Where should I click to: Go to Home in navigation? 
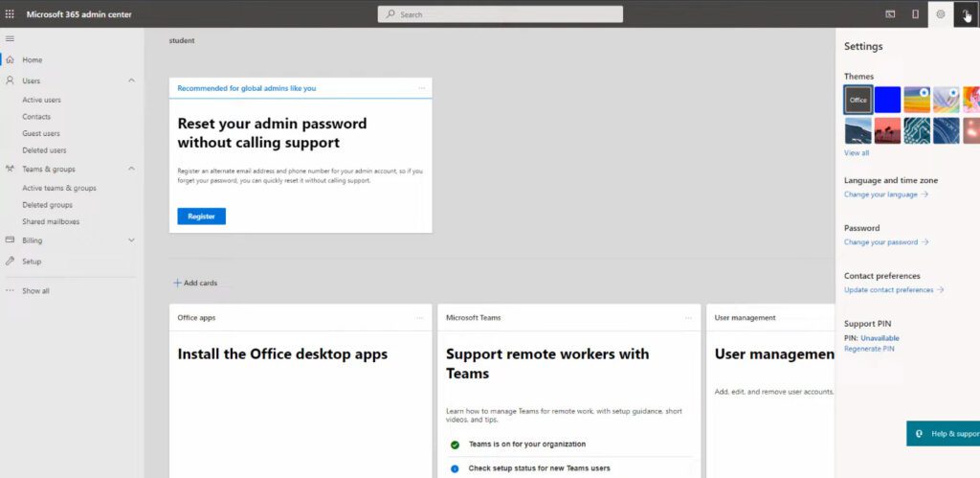(x=33, y=60)
